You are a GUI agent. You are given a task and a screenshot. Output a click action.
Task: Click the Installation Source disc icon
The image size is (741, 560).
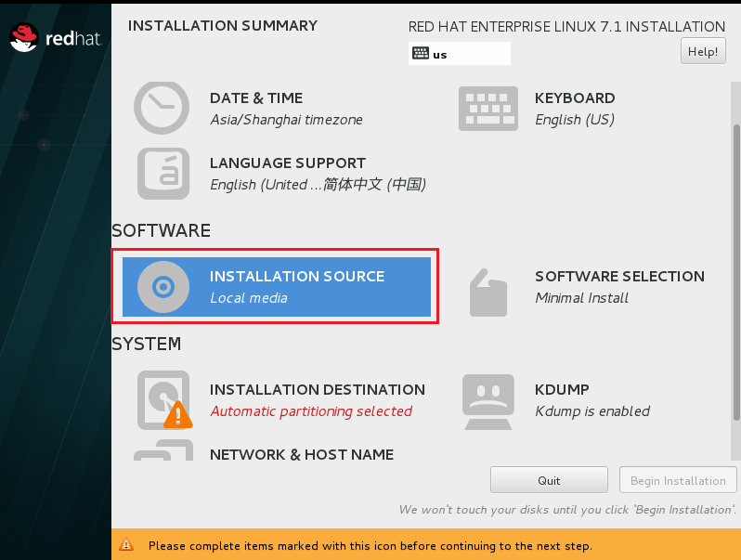click(163, 287)
